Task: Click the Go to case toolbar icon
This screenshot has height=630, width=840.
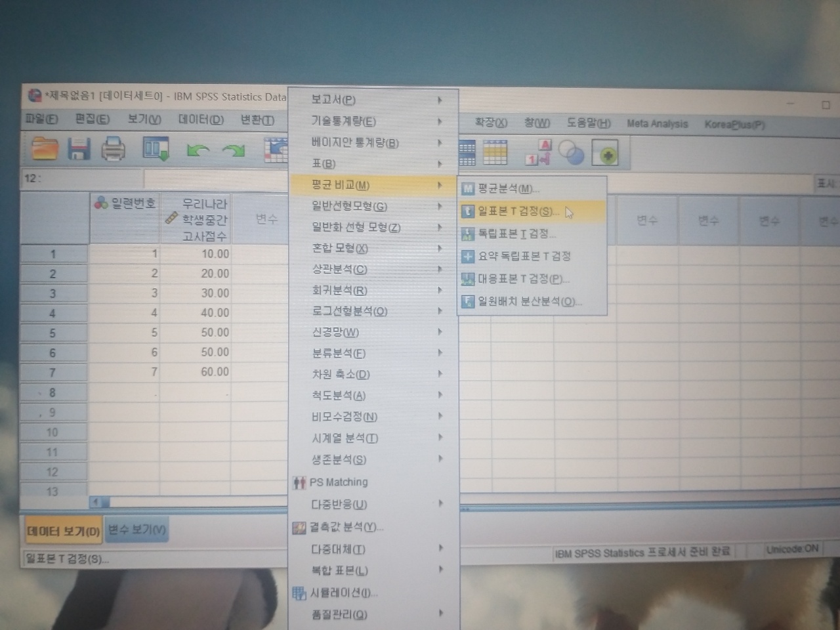Action: coord(276,150)
